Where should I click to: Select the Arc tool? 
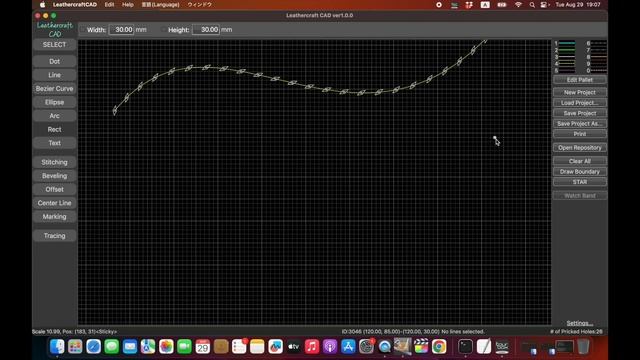pyautogui.click(x=54, y=116)
